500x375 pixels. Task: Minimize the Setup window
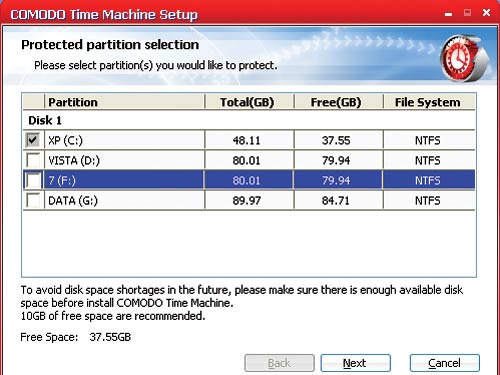449,14
